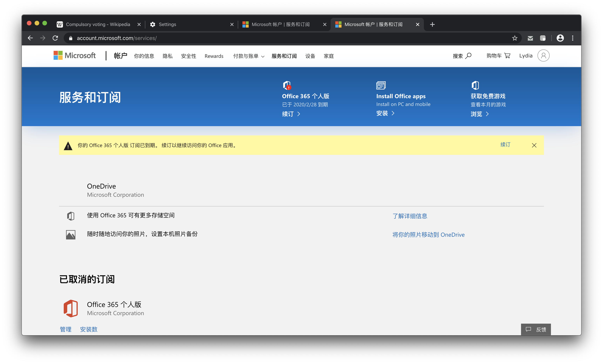Click the Office 365 个人版 product logo
The width and height of the screenshot is (603, 364).
tap(71, 308)
